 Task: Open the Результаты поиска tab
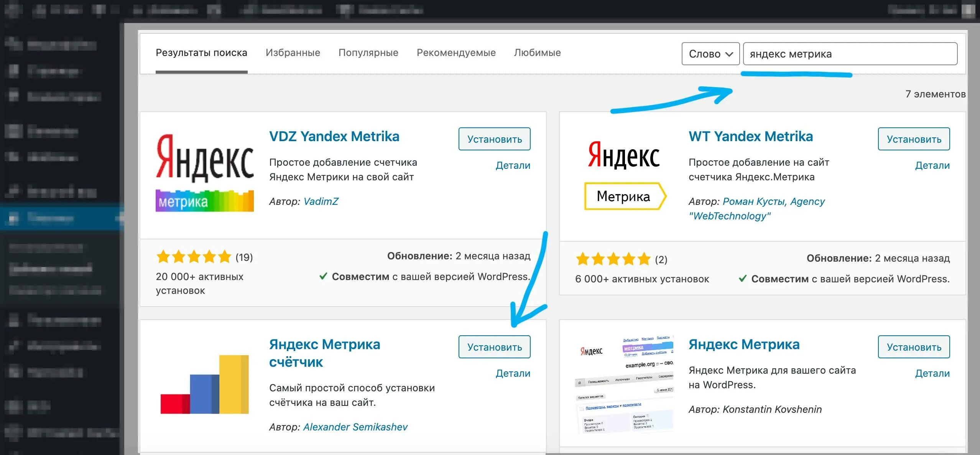[x=201, y=53]
